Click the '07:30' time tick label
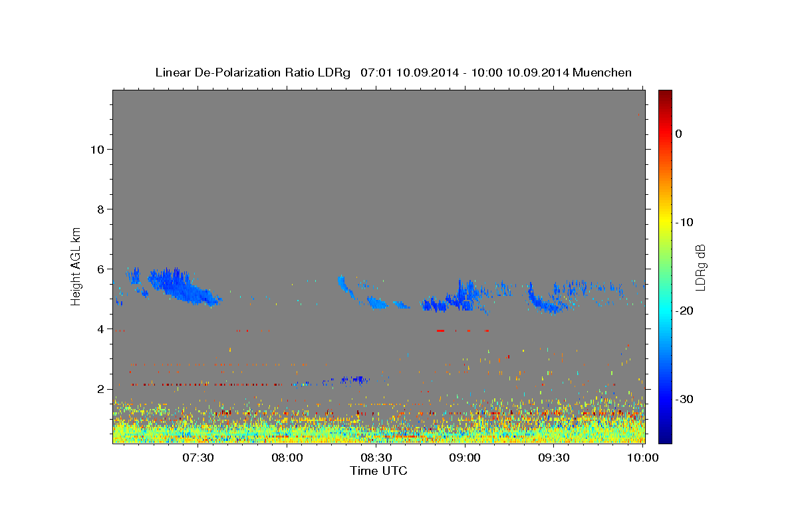Image resolution: width=798 pixels, height=532 pixels. 199,458
